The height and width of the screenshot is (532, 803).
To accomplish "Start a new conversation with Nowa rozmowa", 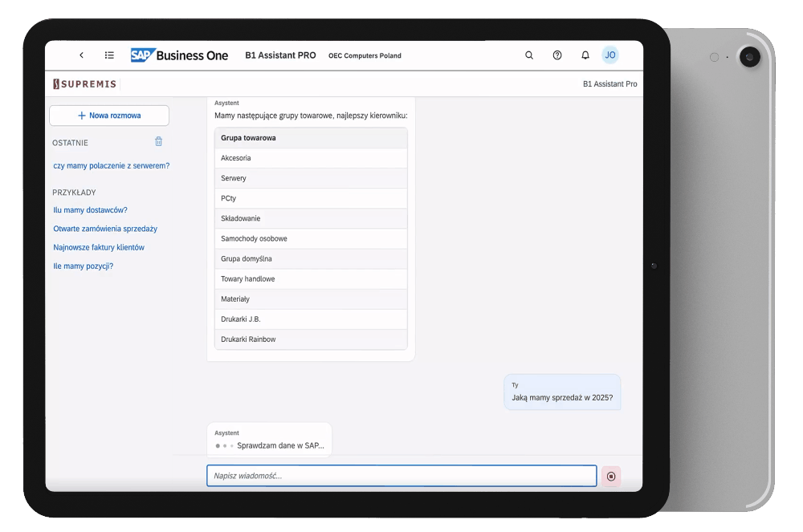I will tap(109, 116).
